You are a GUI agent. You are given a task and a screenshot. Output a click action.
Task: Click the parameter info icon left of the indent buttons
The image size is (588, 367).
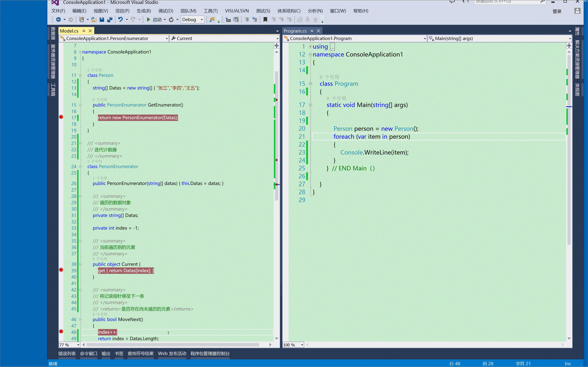[x=236, y=20]
